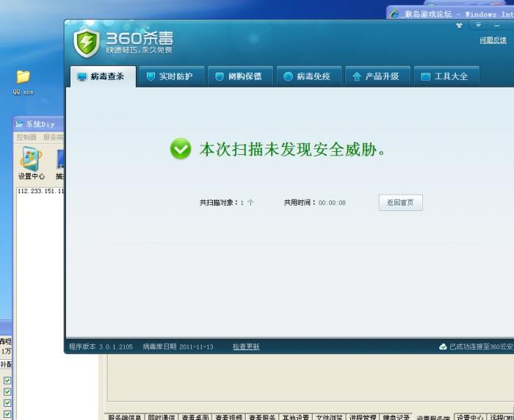
Task: Toggle the third checkbox in bottom-left list
Action: point(7,403)
